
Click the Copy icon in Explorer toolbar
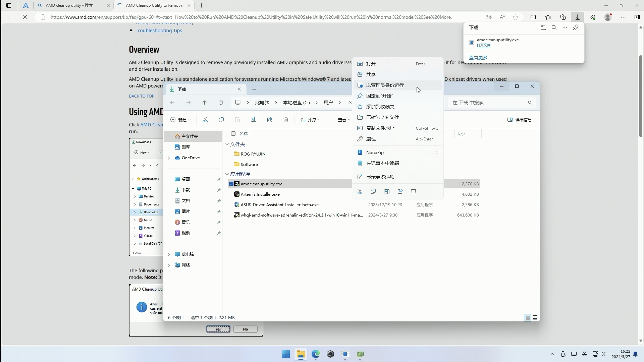tap(221, 120)
